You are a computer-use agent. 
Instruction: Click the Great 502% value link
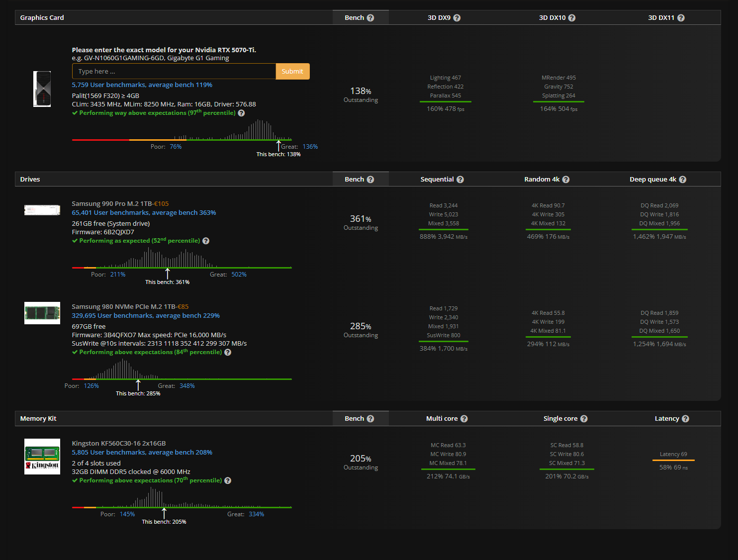pos(239,275)
